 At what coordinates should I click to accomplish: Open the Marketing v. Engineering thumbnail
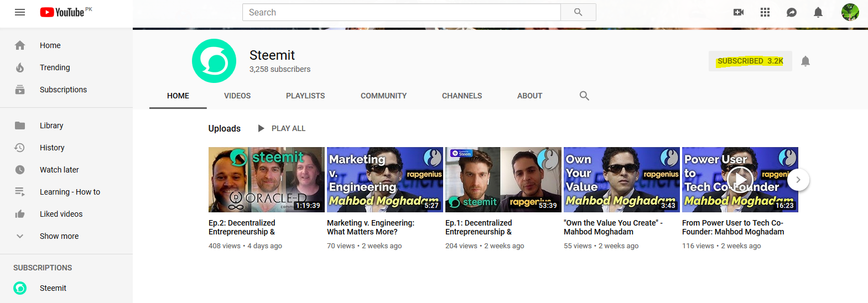385,180
